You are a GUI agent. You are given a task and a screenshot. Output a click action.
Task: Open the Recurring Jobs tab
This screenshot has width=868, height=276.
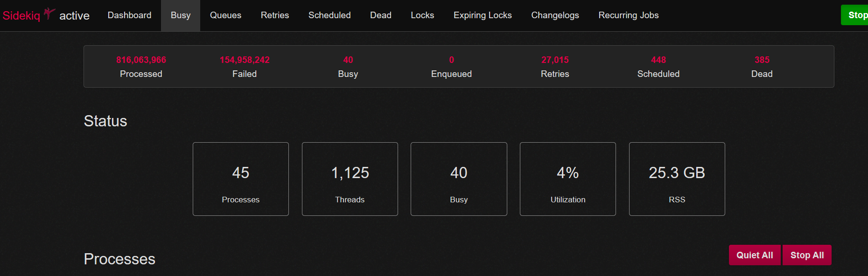click(x=628, y=15)
